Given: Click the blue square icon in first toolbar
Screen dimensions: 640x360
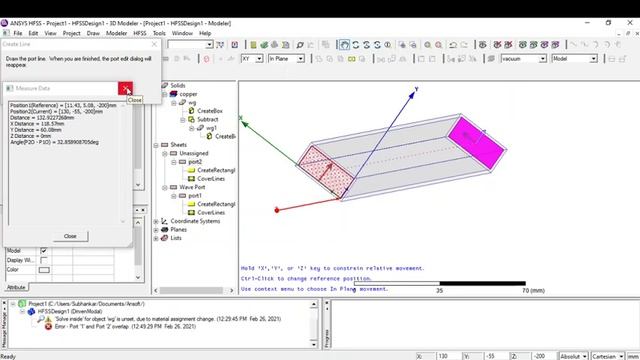Looking at the screenshot, I should pyautogui.click(x=235, y=44).
